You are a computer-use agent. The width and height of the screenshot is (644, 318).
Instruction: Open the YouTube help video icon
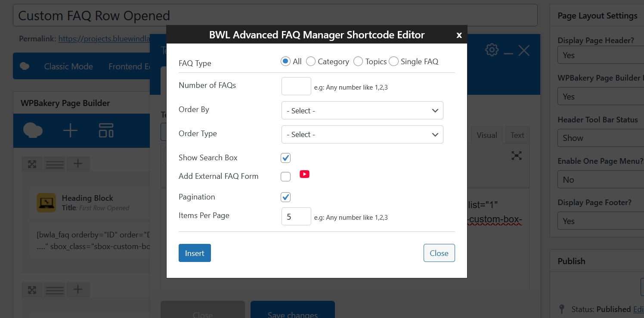tap(304, 174)
